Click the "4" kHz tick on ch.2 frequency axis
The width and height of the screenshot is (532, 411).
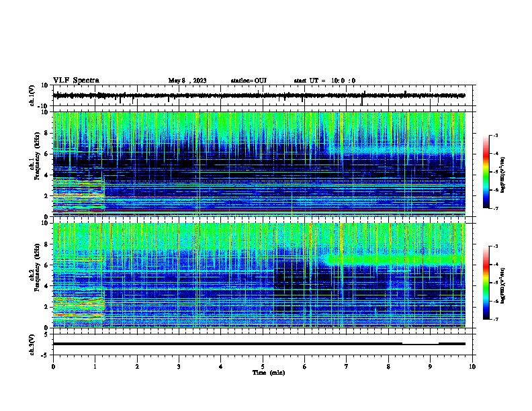pos(48,286)
